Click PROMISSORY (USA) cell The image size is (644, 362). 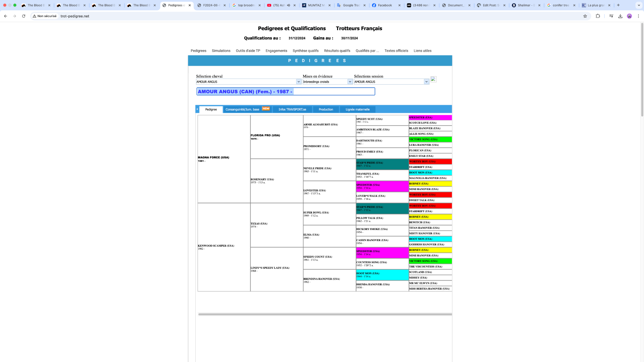(329, 147)
